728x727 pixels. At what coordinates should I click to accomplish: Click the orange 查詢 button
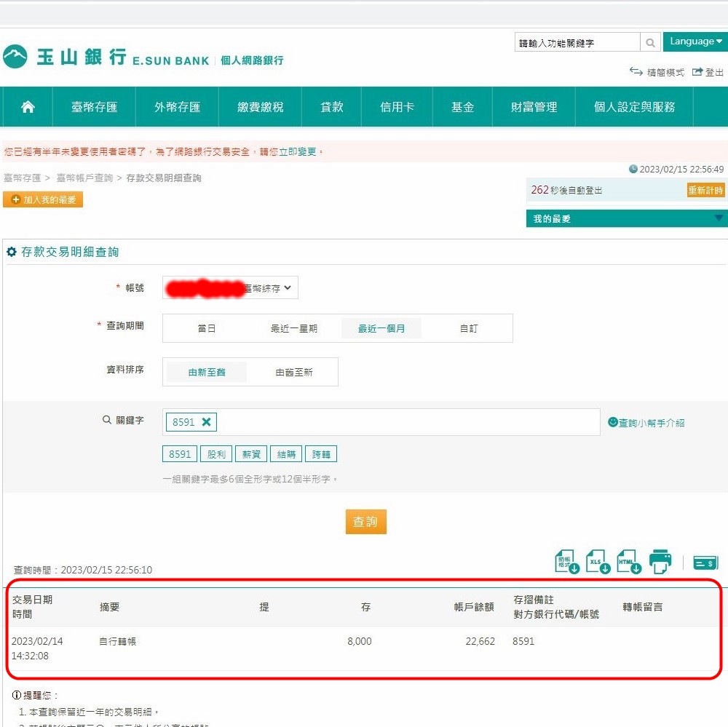365,522
